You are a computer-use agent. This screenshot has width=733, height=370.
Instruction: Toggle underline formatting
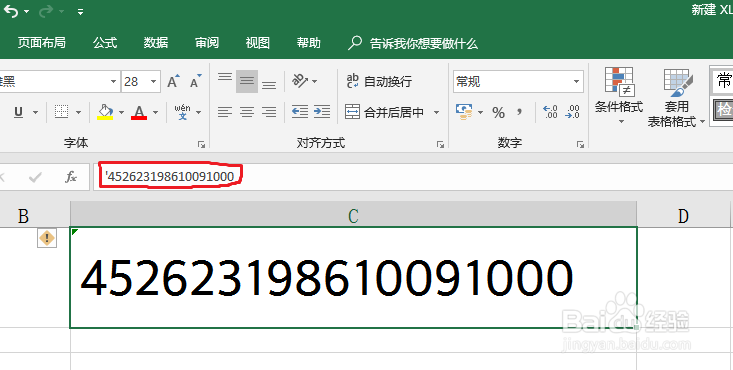pyautogui.click(x=19, y=112)
